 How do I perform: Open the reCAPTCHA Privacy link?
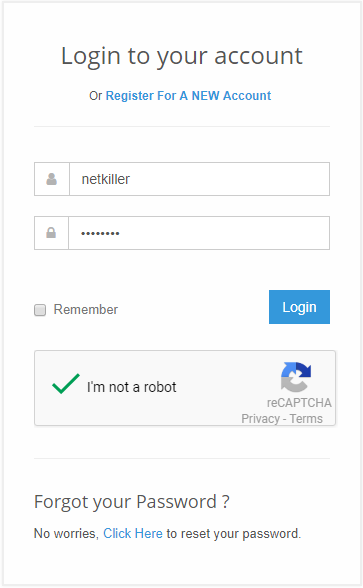point(261,418)
